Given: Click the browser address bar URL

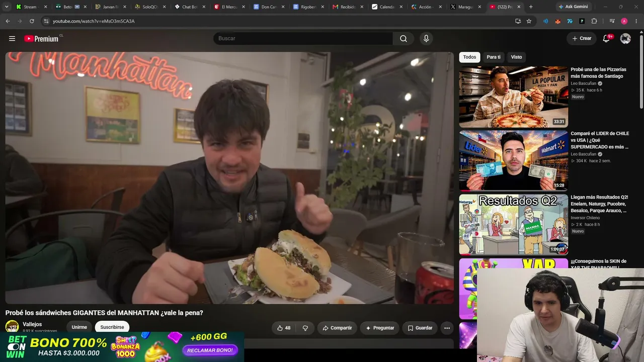Looking at the screenshot, I should pos(94,21).
